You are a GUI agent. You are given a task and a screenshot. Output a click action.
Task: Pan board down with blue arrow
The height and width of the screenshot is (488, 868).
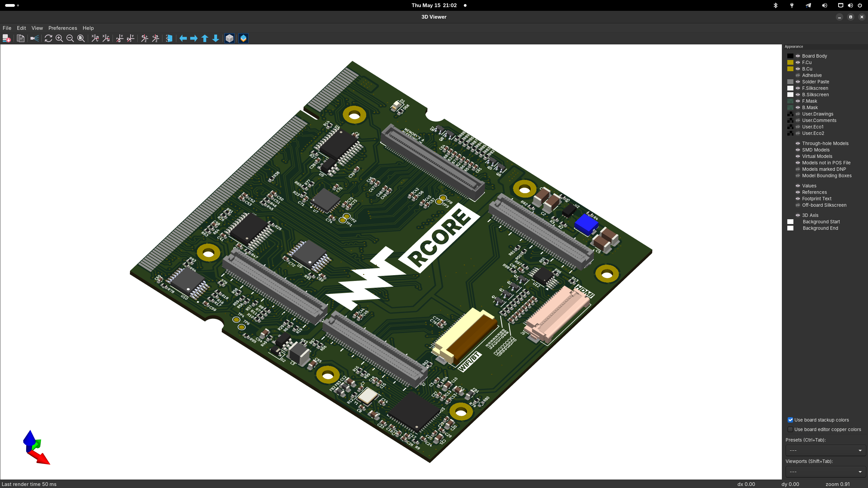(216, 38)
